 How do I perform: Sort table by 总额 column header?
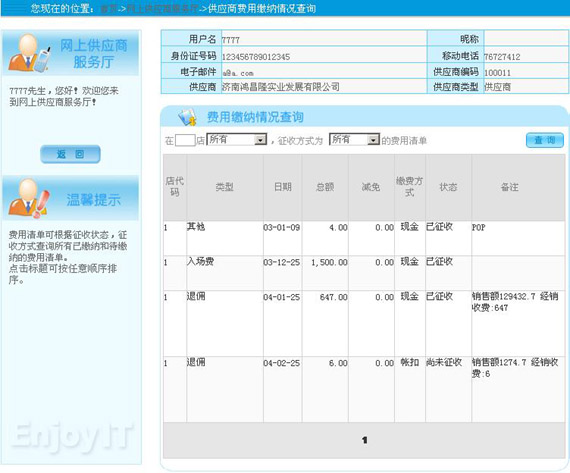point(325,187)
